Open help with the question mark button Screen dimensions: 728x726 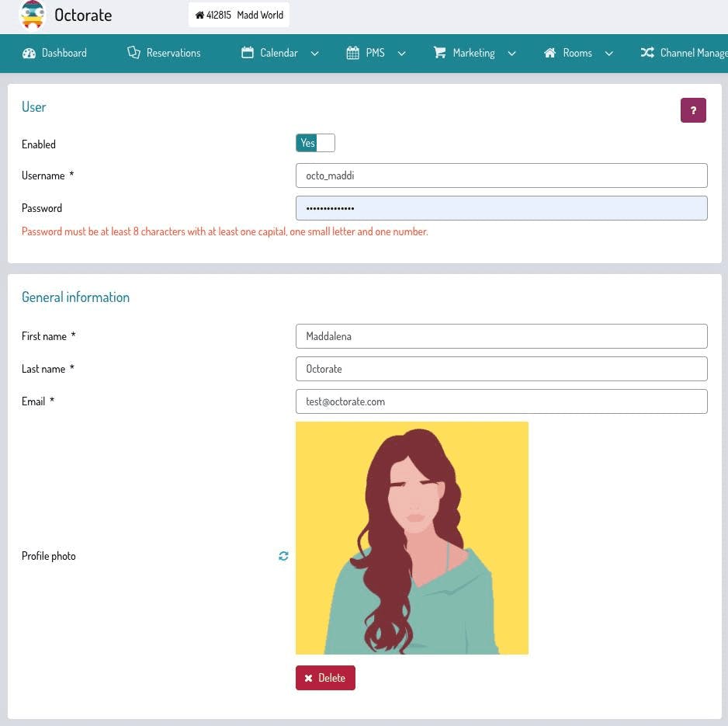point(693,110)
